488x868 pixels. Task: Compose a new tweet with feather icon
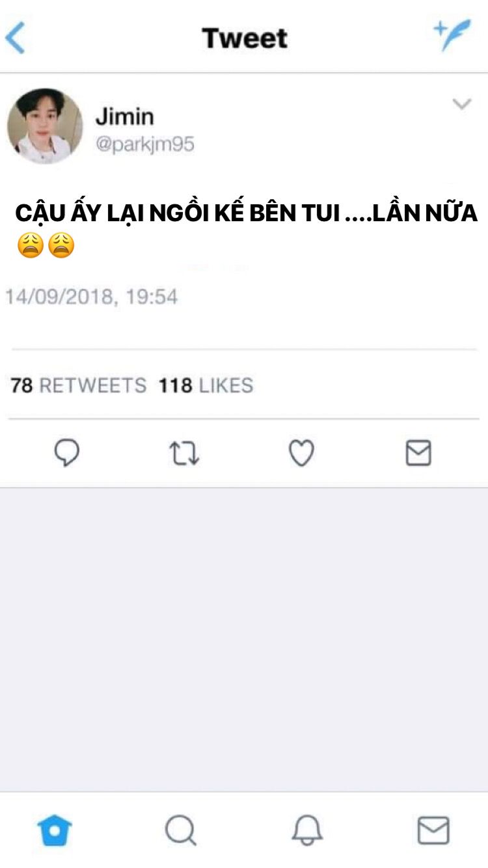coord(452,34)
